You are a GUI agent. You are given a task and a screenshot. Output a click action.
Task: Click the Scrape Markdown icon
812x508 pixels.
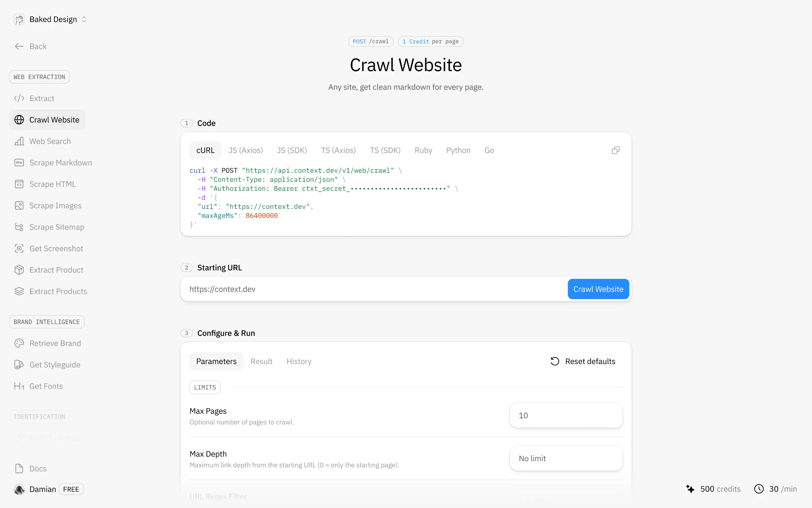19,163
